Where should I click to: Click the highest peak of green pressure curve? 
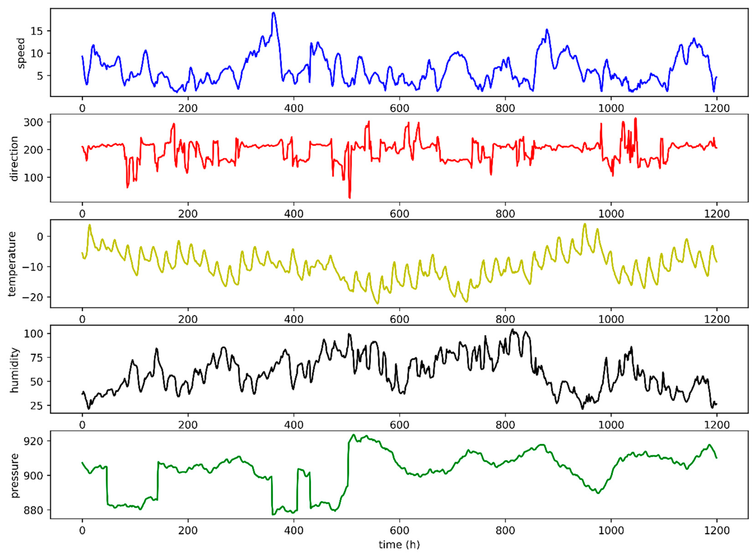click(x=353, y=434)
